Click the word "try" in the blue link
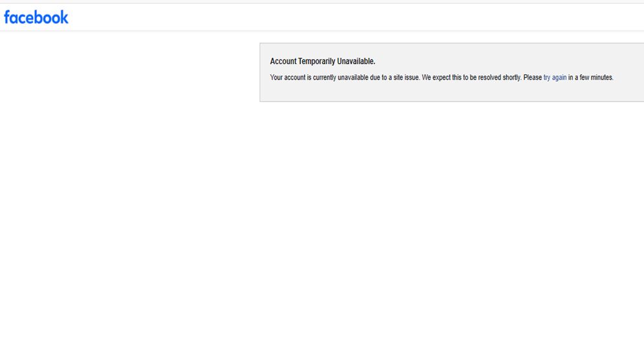Image resolution: width=644 pixels, height=362 pixels. pos(547,78)
